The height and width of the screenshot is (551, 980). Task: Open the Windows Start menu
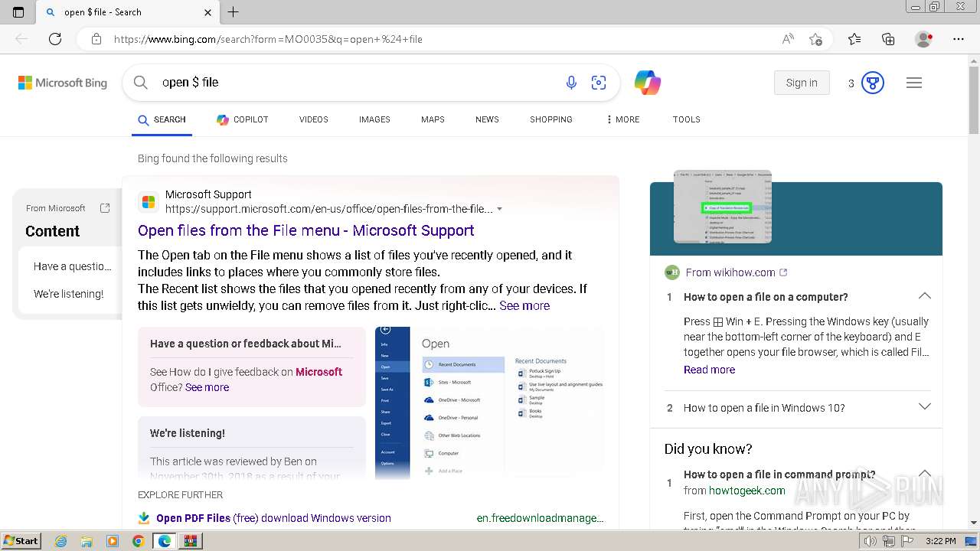click(x=21, y=540)
